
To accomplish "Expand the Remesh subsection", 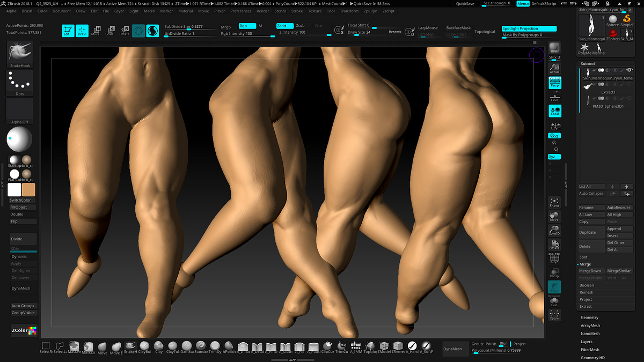I will (586, 292).
